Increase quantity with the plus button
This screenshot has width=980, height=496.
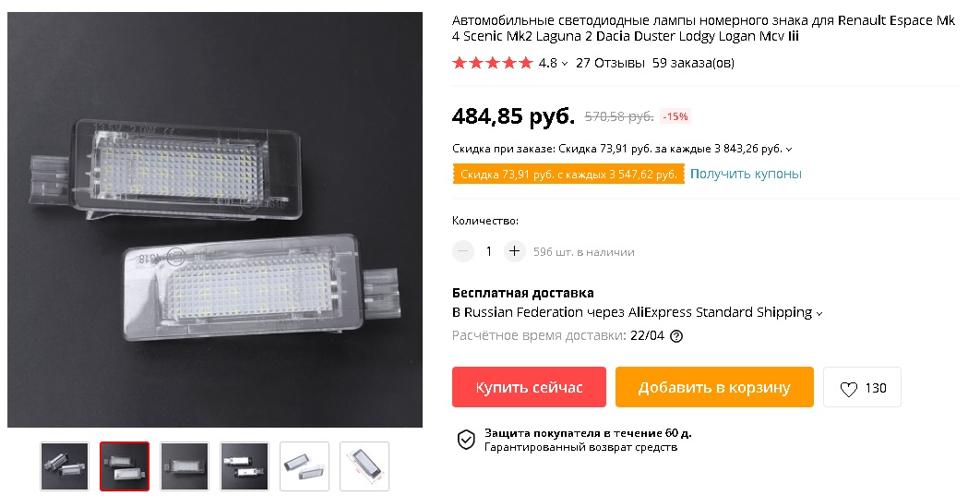514,251
